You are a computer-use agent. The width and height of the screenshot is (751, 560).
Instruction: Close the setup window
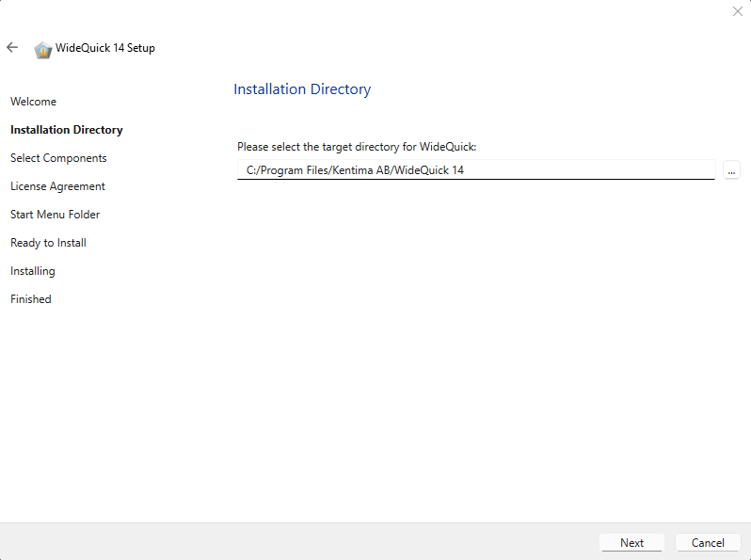click(x=738, y=11)
